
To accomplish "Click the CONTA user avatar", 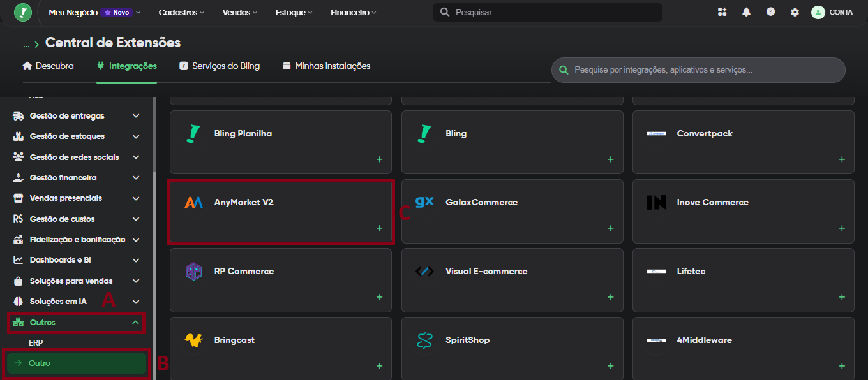I will [818, 12].
